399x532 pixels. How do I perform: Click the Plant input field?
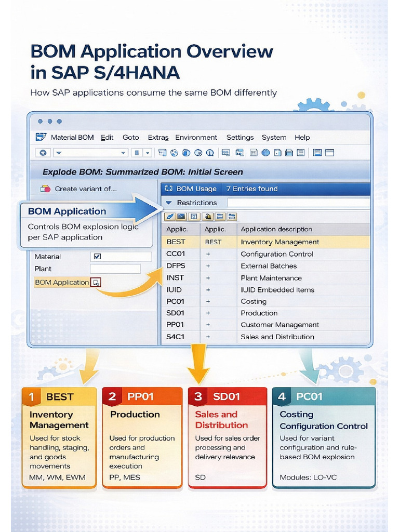tap(115, 269)
